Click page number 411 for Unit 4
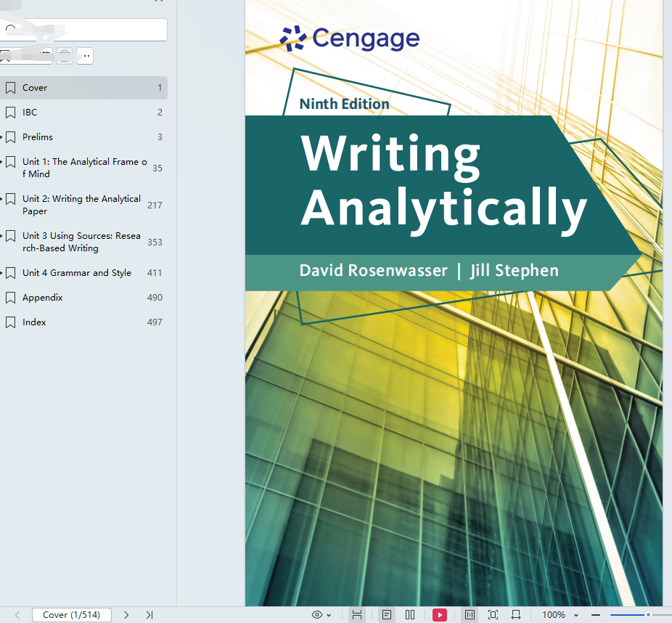This screenshot has width=672, height=623. 155,273
